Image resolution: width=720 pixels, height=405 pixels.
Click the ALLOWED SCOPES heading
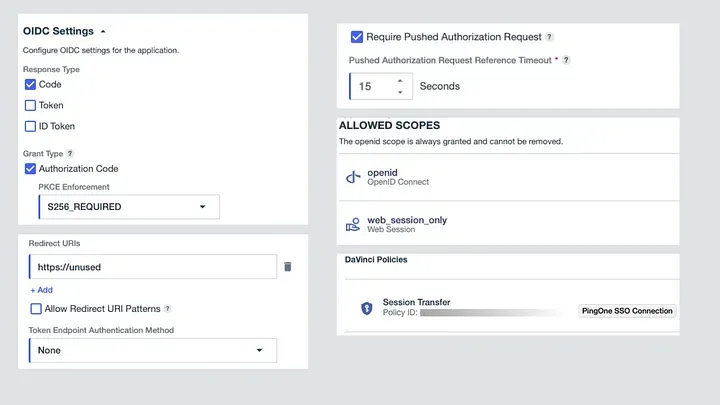389,125
